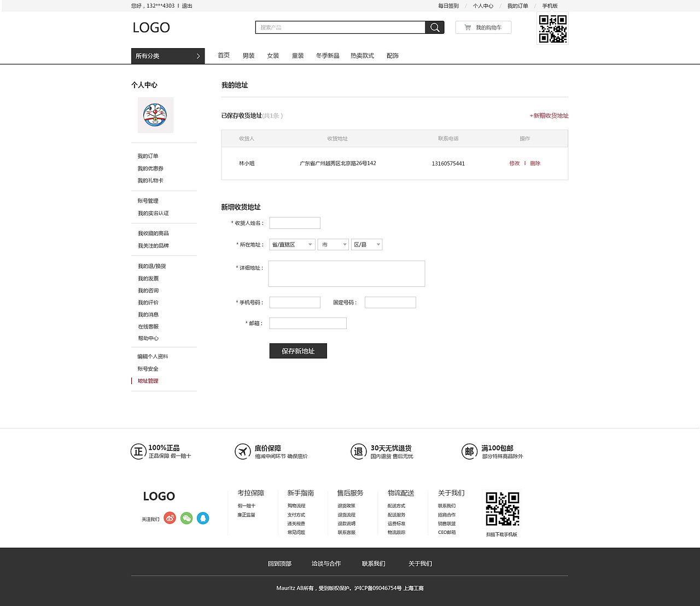
Task: Click 回到顶部 in footer
Action: pyautogui.click(x=279, y=564)
